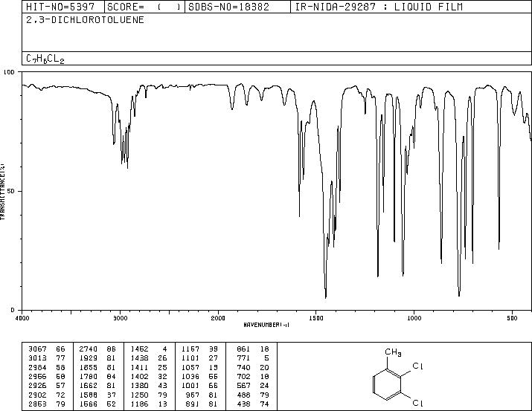Select the molecular formula C7H6CL2
532x411 pixels.
(x=45, y=59)
